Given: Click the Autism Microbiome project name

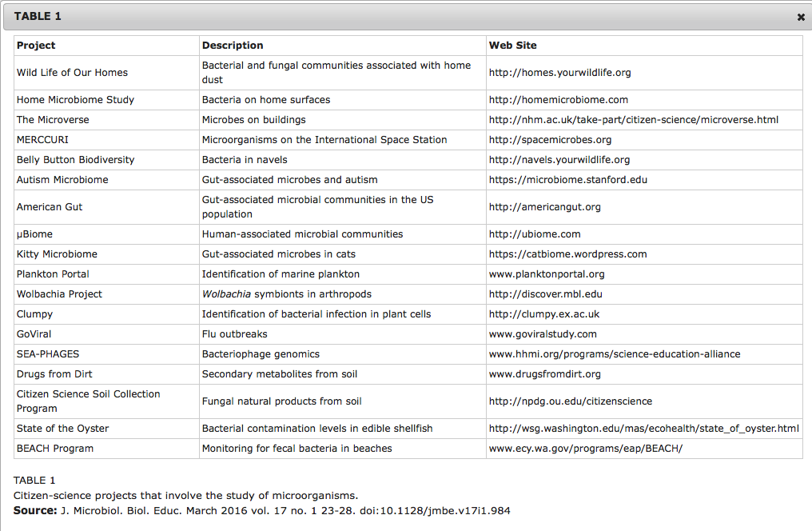Looking at the screenshot, I should [62, 180].
